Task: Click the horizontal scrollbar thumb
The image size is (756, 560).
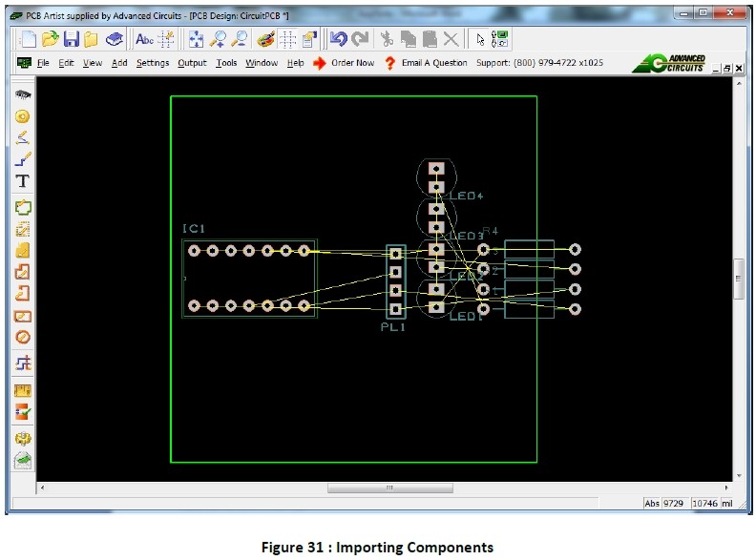Action: click(388, 487)
